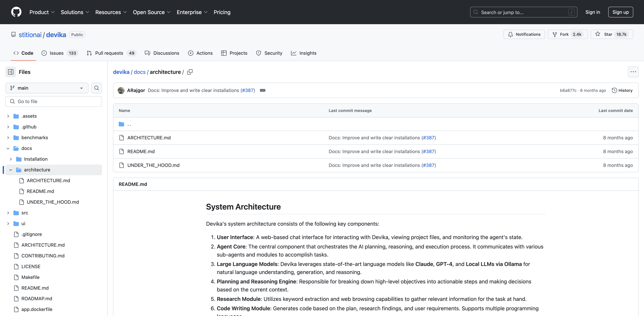The height and width of the screenshot is (316, 644).
Task: Collapse the docs folder chevron
Action: coord(8,148)
